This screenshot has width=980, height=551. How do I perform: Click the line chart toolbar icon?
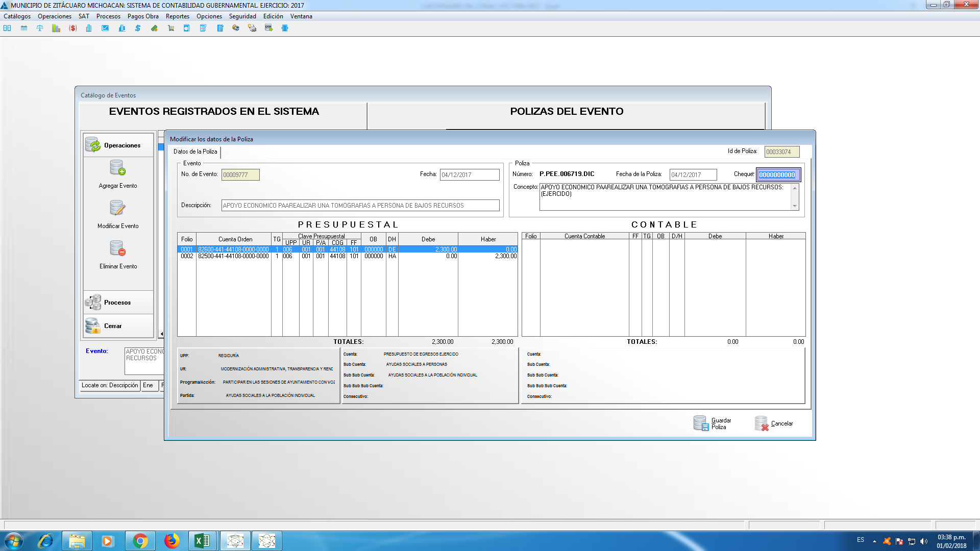point(105,28)
